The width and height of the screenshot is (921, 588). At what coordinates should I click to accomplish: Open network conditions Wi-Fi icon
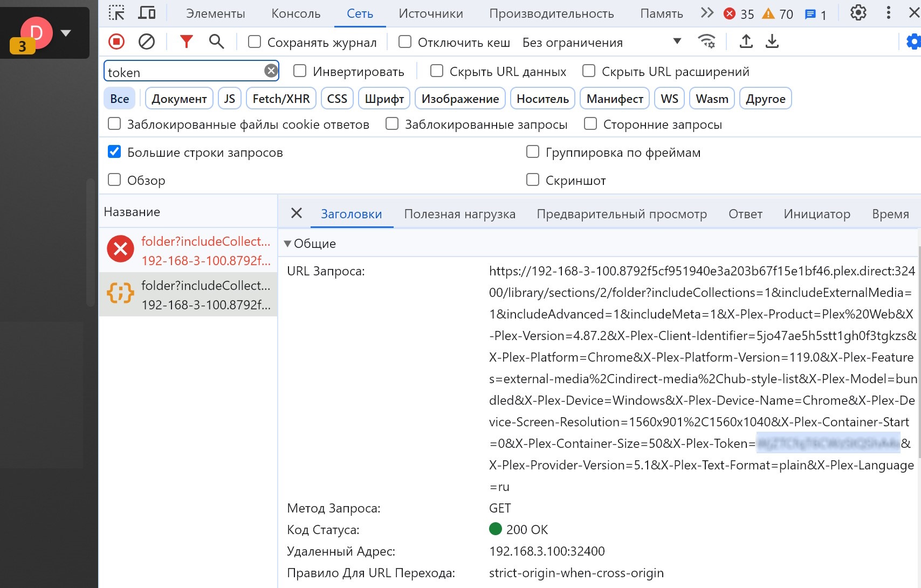[x=706, y=41]
